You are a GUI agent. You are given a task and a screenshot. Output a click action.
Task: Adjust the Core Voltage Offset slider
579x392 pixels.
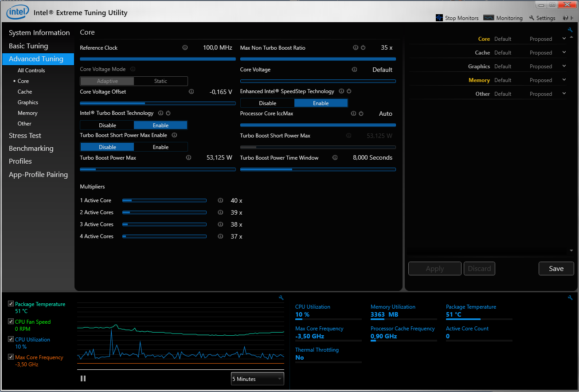(158, 103)
